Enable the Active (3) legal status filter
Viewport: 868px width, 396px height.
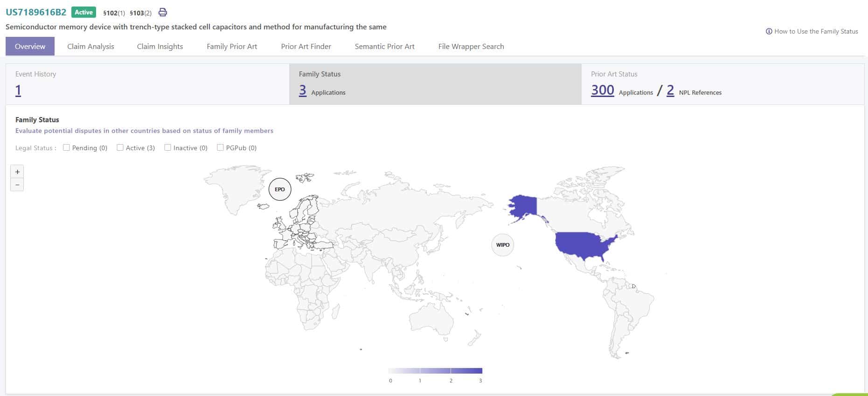(120, 147)
